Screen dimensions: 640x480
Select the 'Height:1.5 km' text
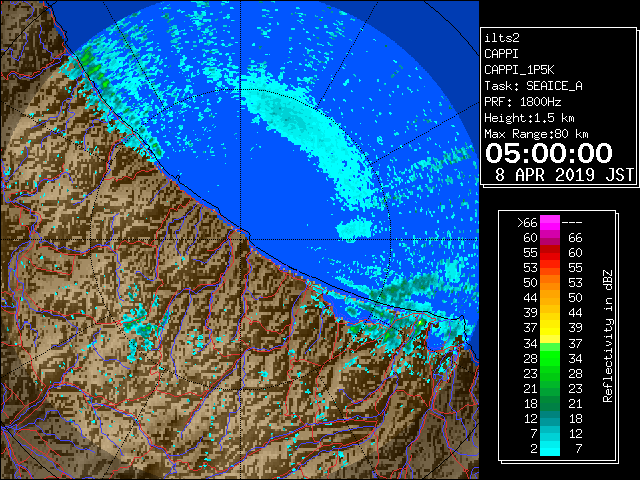(529, 118)
